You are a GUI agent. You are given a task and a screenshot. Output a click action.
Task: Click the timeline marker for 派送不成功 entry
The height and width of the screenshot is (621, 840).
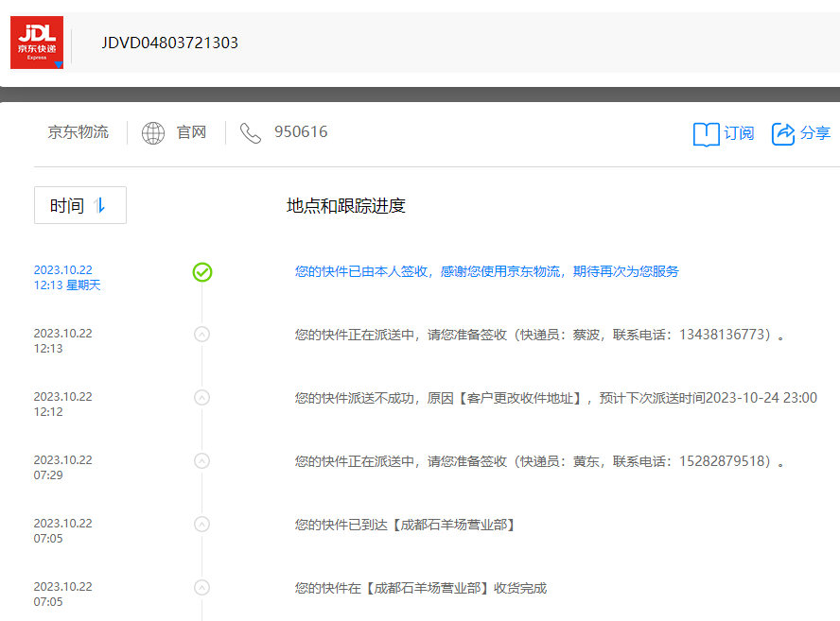(202, 398)
